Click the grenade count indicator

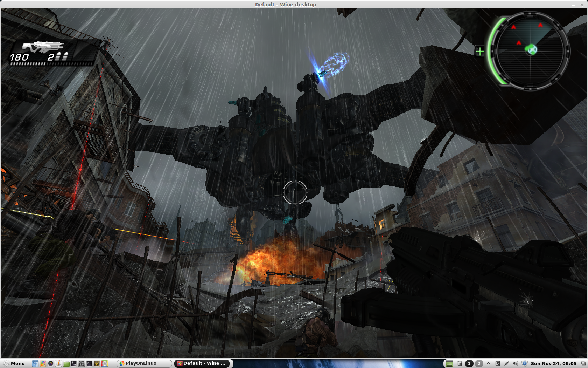[x=58, y=57]
